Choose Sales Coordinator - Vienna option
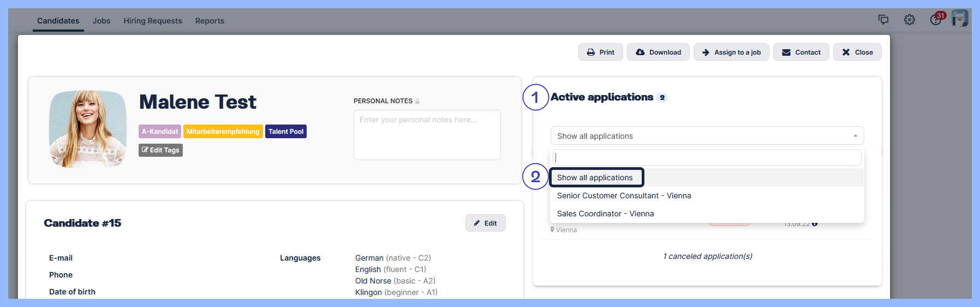 click(605, 214)
